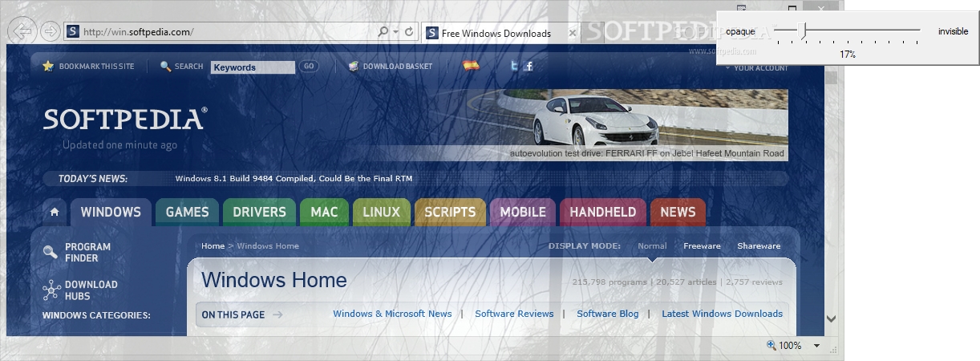The height and width of the screenshot is (361, 980).
Task: Refresh the page with the reload icon
Action: tap(409, 32)
